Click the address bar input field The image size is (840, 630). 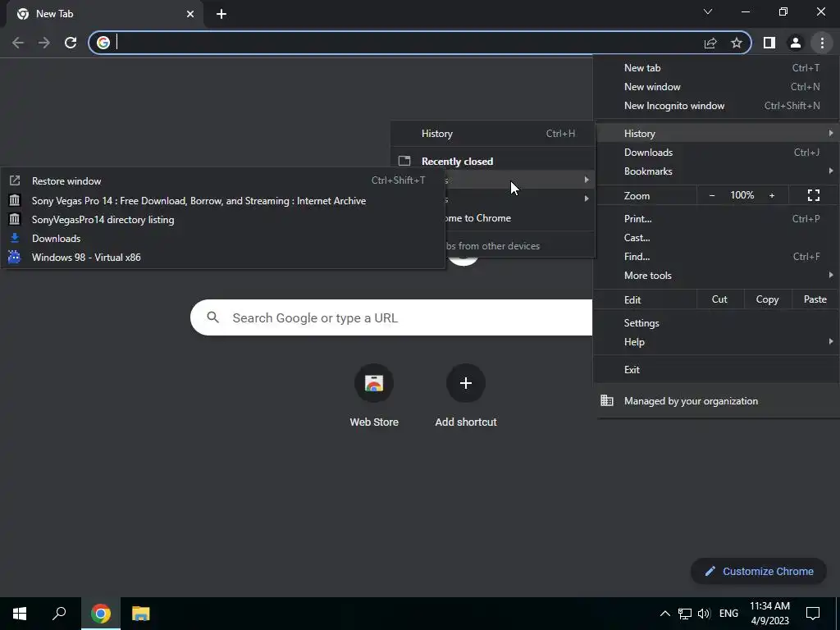[407, 43]
